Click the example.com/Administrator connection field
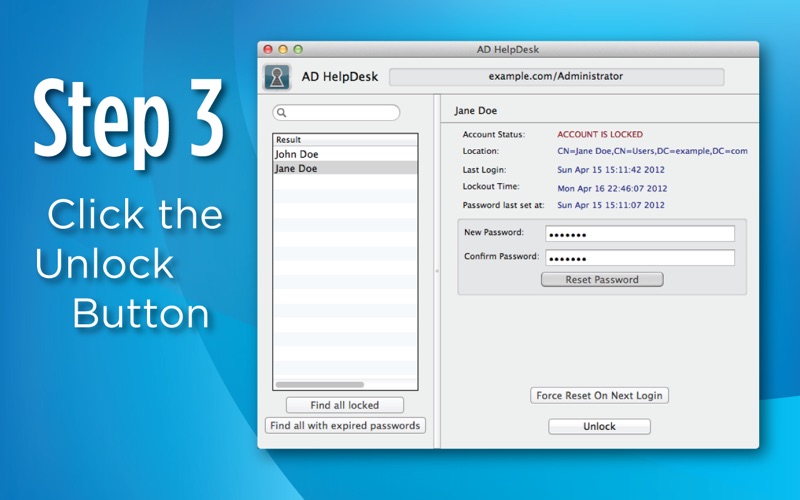The width and height of the screenshot is (800, 500). point(556,77)
